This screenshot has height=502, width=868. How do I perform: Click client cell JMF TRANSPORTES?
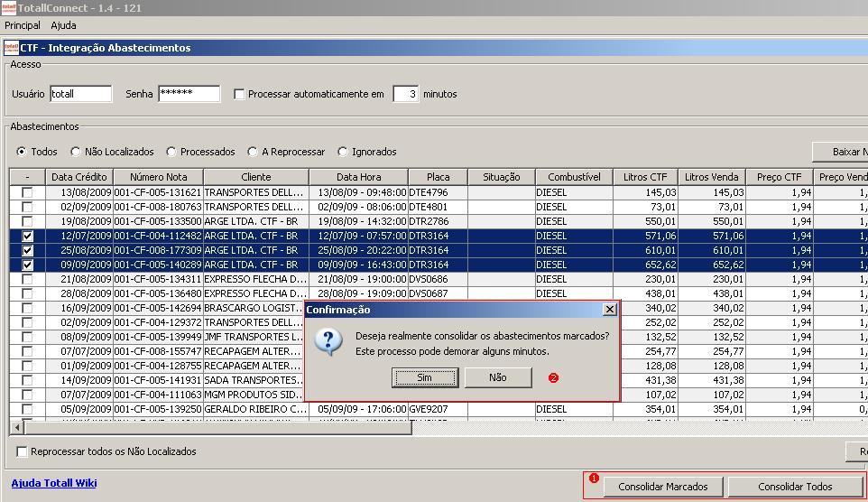tap(254, 337)
